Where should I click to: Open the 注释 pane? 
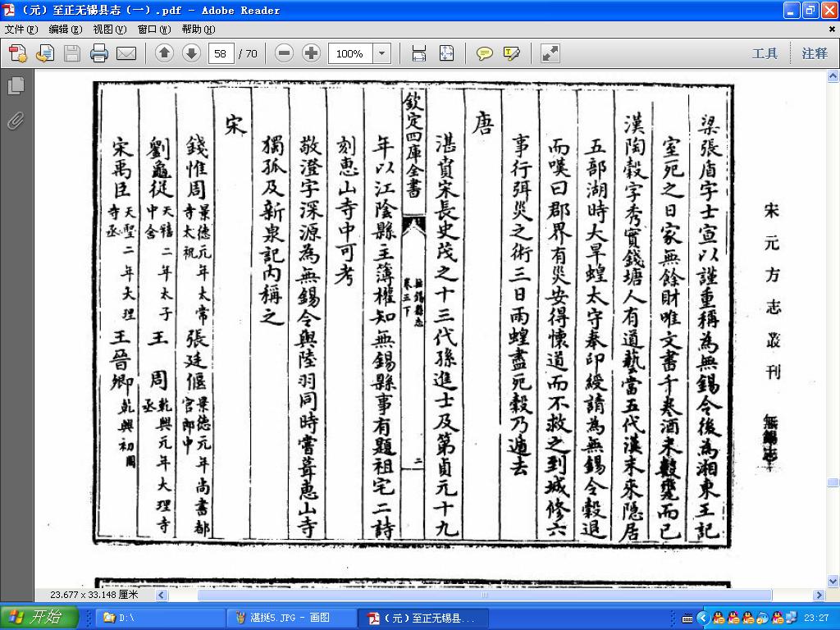click(815, 53)
